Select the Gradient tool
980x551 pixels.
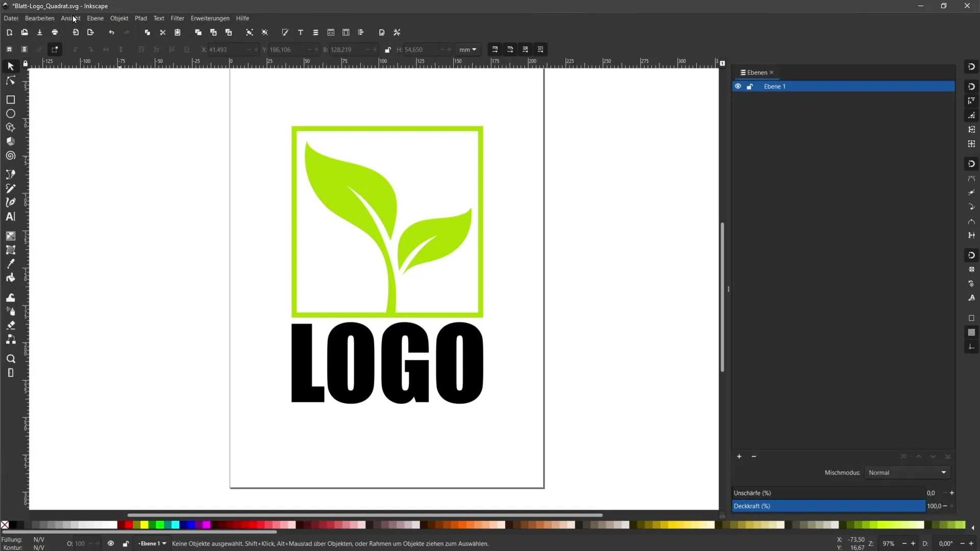[10, 236]
